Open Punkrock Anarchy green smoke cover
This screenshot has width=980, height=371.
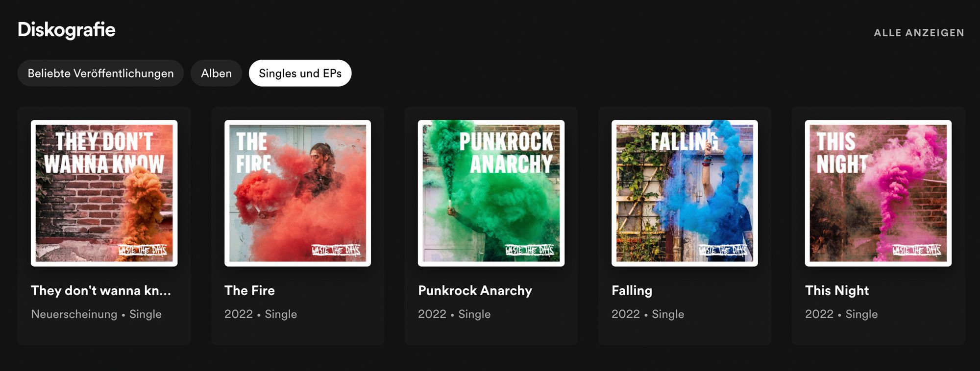[491, 193]
